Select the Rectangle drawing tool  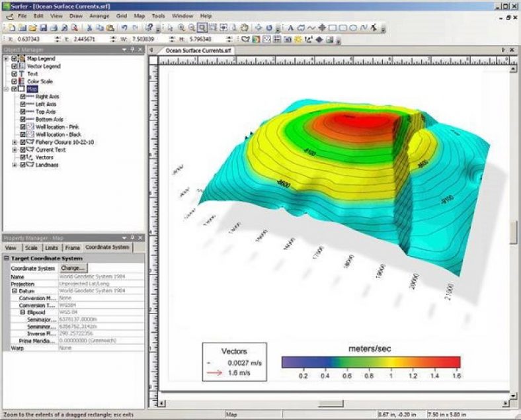333,28
